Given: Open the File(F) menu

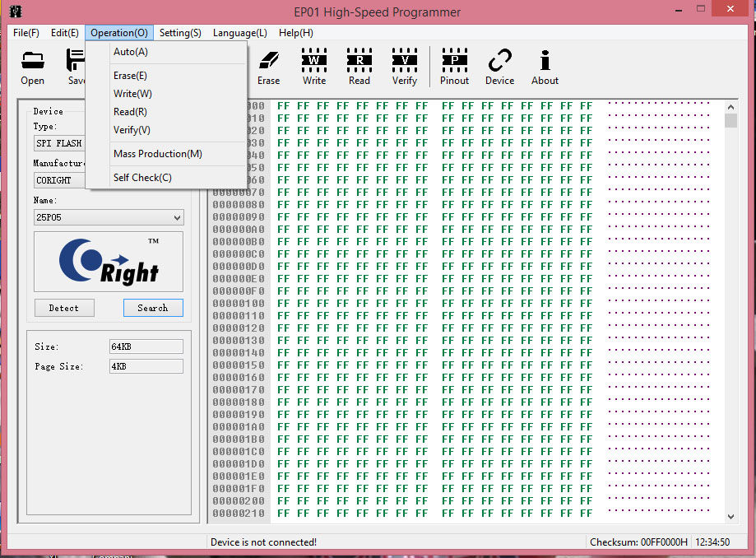Looking at the screenshot, I should click(26, 33).
